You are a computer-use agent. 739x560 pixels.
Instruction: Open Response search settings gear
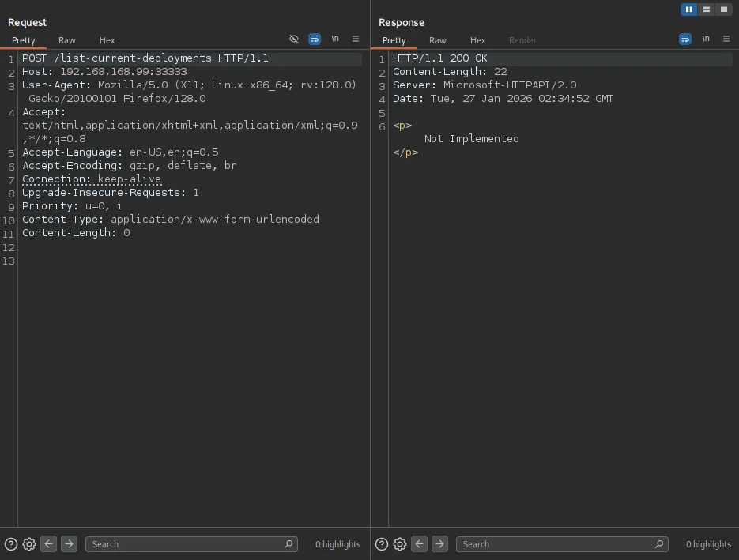coord(400,543)
